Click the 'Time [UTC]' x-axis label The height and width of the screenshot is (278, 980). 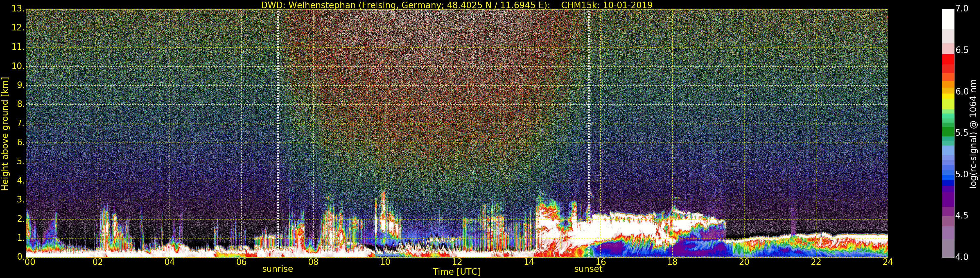[x=457, y=271]
